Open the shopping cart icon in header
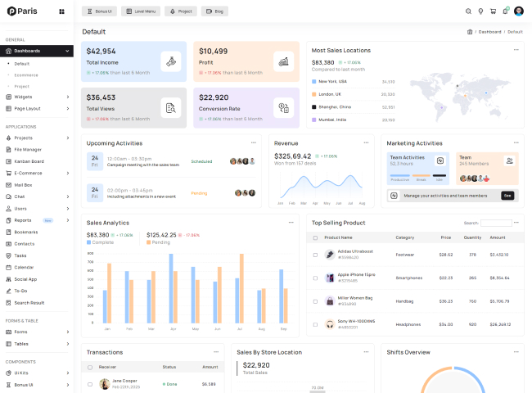Image resolution: width=532 pixels, height=393 pixels. 493,11
